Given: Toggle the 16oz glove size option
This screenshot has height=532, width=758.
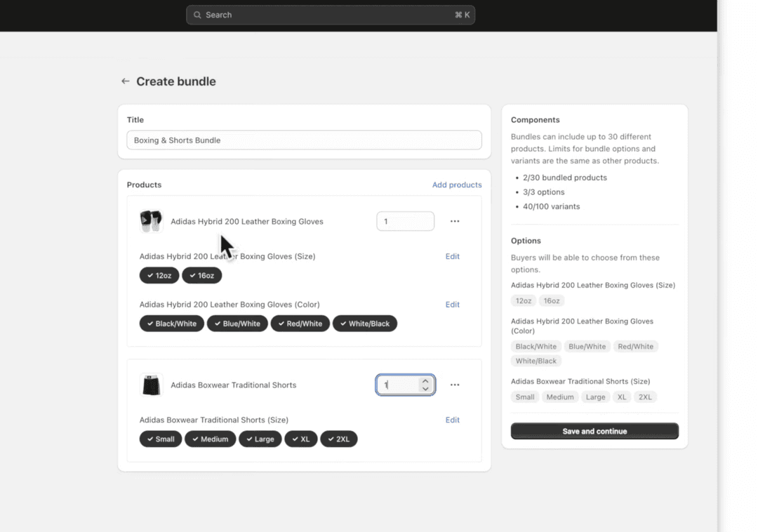Looking at the screenshot, I should coord(201,275).
